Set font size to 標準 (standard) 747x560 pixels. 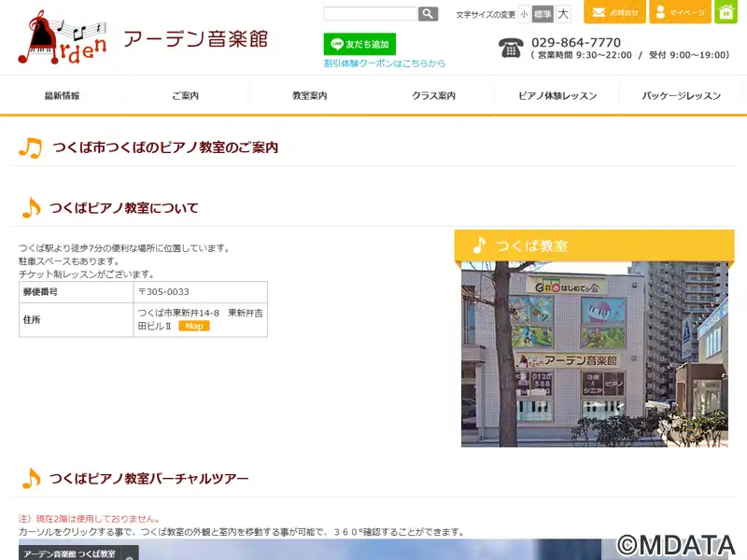(x=543, y=14)
